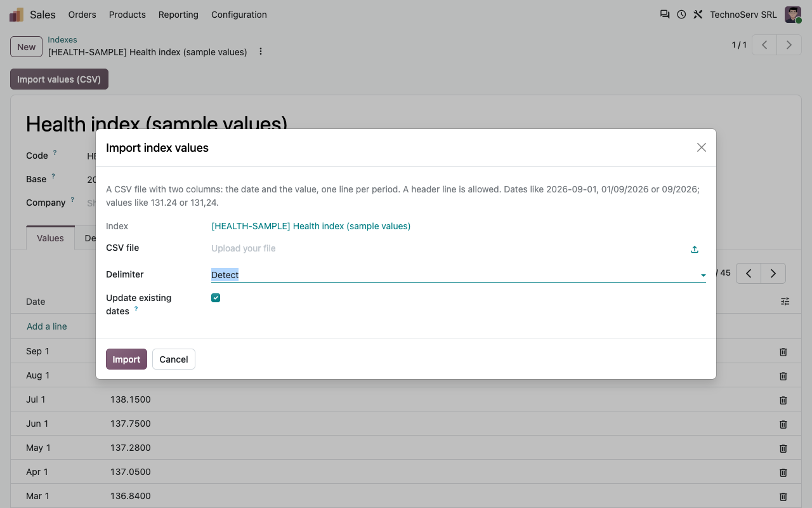Image resolution: width=812 pixels, height=508 pixels.
Task: Delete the Apr 1 value row
Action: pyautogui.click(x=783, y=472)
